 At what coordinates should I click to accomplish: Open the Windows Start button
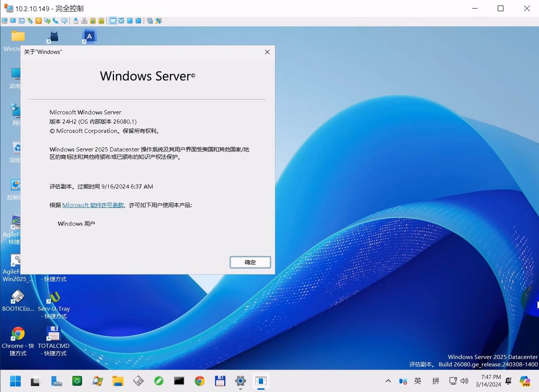[16, 381]
